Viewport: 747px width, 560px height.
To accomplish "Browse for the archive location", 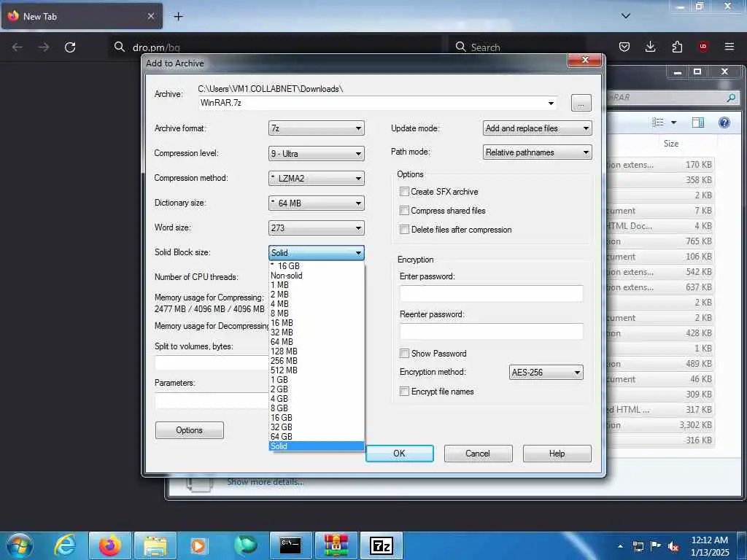I will (x=581, y=103).
